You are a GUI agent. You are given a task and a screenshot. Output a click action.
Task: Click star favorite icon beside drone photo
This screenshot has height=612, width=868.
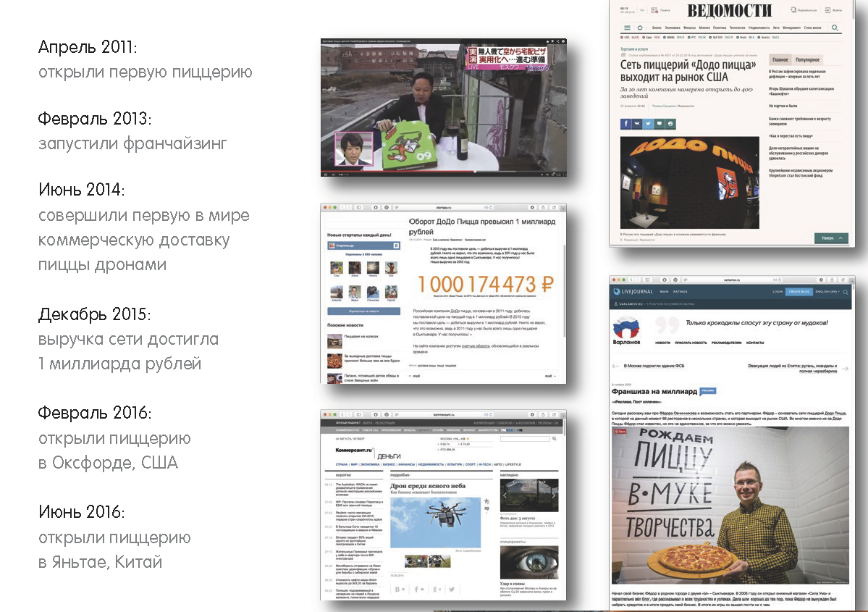[486, 501]
